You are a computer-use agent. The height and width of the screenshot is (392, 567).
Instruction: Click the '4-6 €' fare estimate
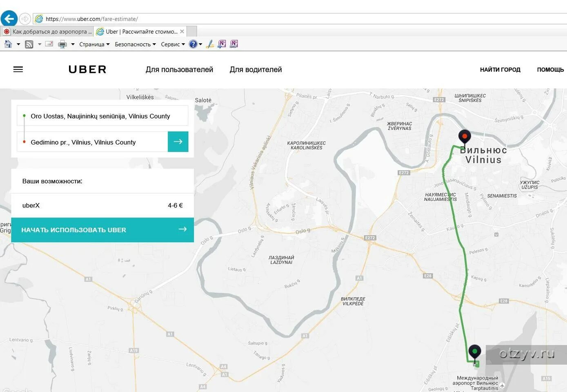(x=175, y=205)
